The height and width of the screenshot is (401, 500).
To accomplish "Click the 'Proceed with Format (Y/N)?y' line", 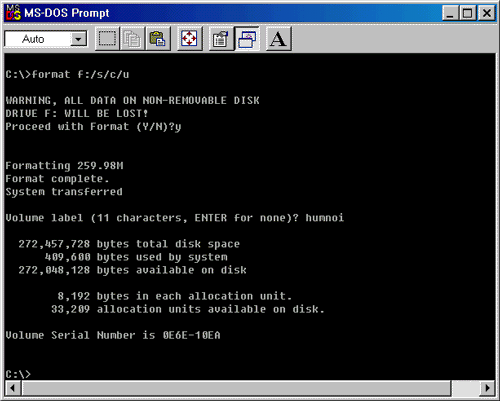I will pos(93,127).
